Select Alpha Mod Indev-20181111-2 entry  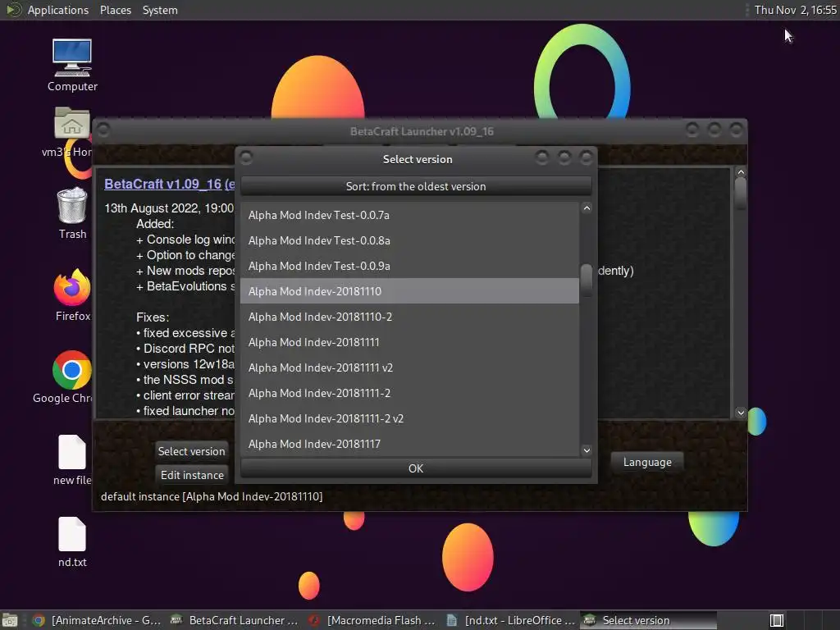409,393
